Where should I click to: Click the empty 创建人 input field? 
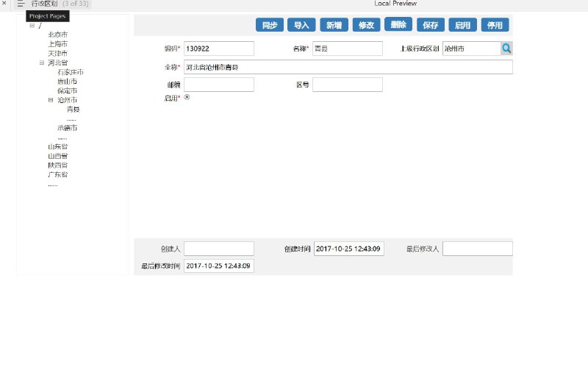[x=219, y=249]
